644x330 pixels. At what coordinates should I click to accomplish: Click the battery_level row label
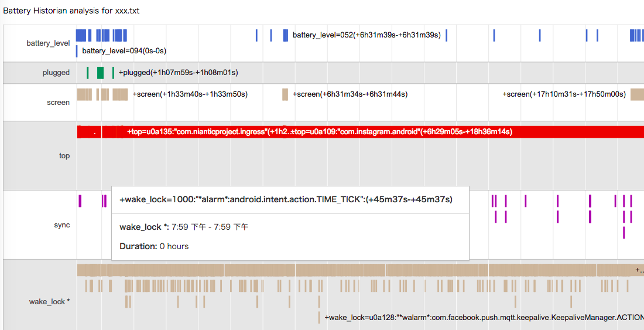[x=48, y=43]
